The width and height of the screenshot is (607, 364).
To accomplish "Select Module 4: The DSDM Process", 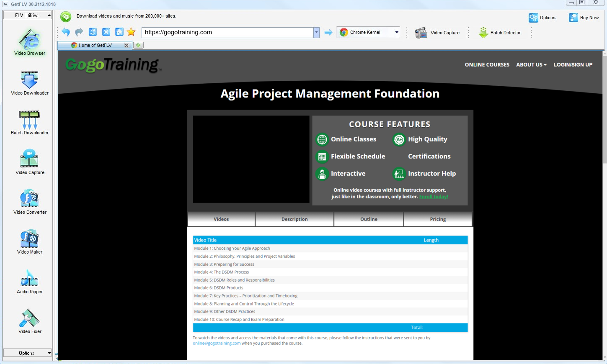I will tap(330, 272).
